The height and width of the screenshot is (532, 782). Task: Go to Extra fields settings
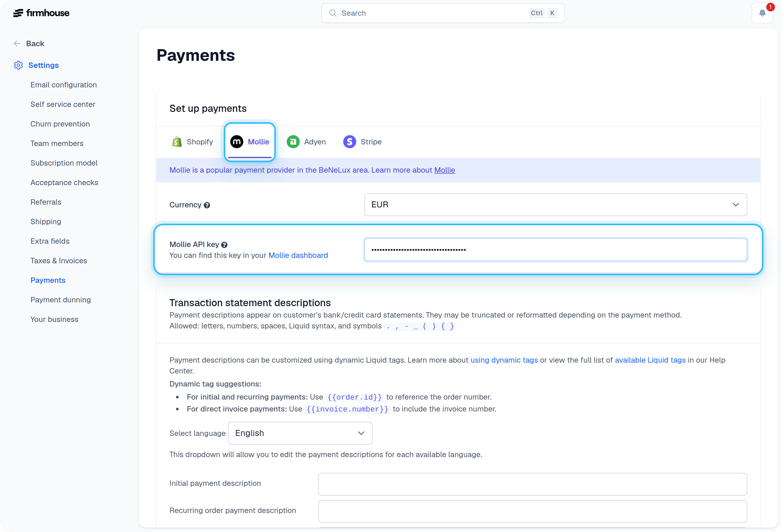tap(50, 241)
